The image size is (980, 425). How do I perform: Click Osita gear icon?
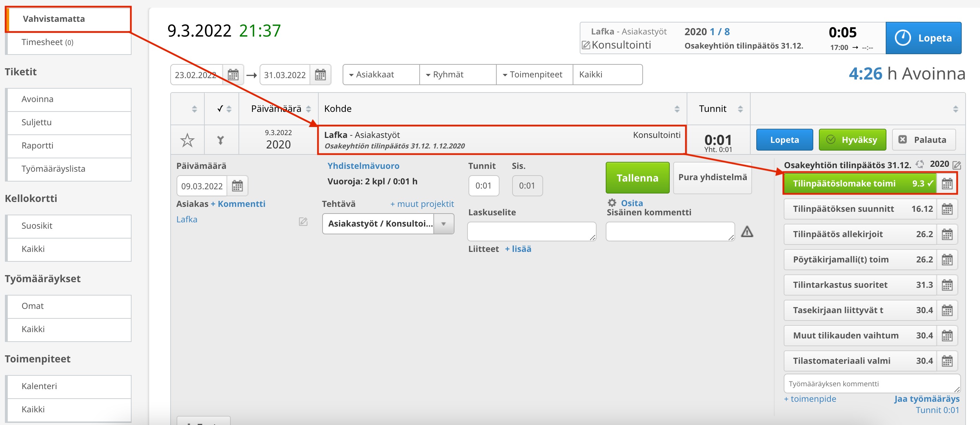(x=612, y=202)
